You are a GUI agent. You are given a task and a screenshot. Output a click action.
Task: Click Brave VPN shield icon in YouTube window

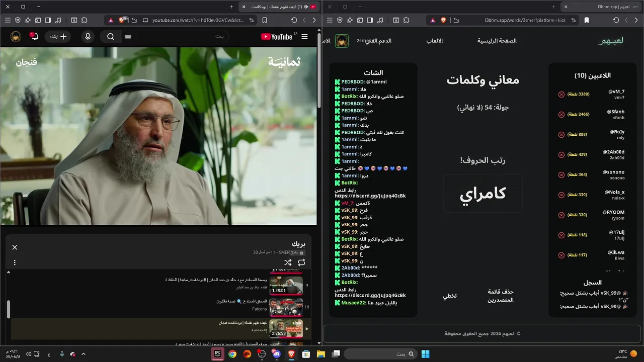(18, 20)
